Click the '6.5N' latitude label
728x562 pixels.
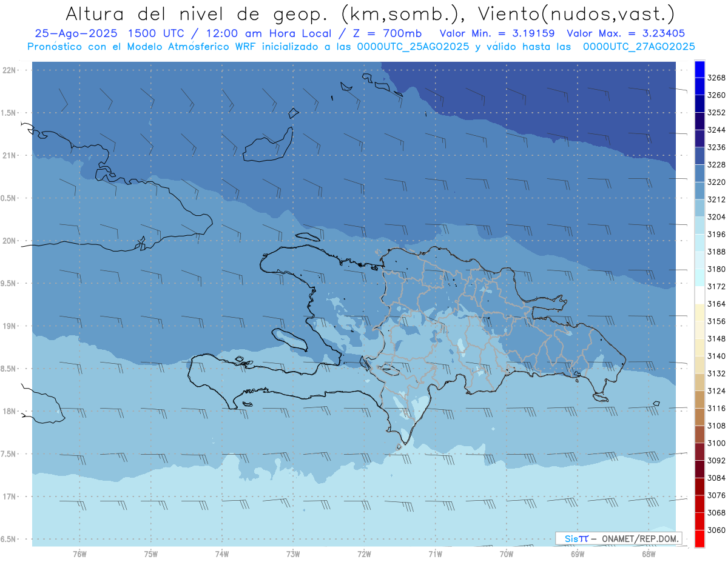pos(9,539)
